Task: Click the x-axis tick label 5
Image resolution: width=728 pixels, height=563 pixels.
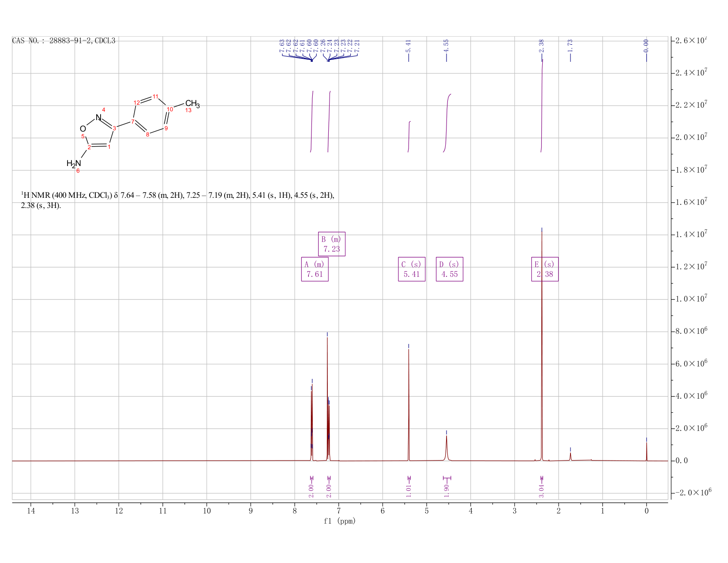Action: 427,511
